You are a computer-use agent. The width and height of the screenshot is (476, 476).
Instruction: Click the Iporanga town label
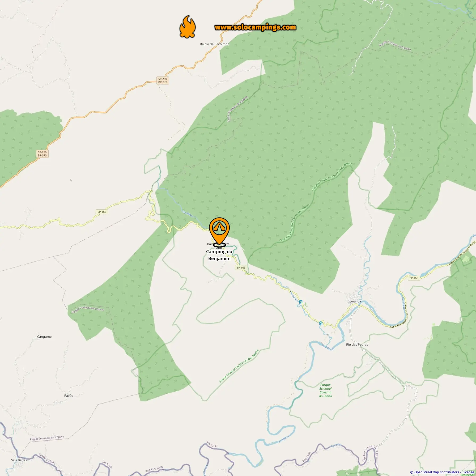[355, 301]
